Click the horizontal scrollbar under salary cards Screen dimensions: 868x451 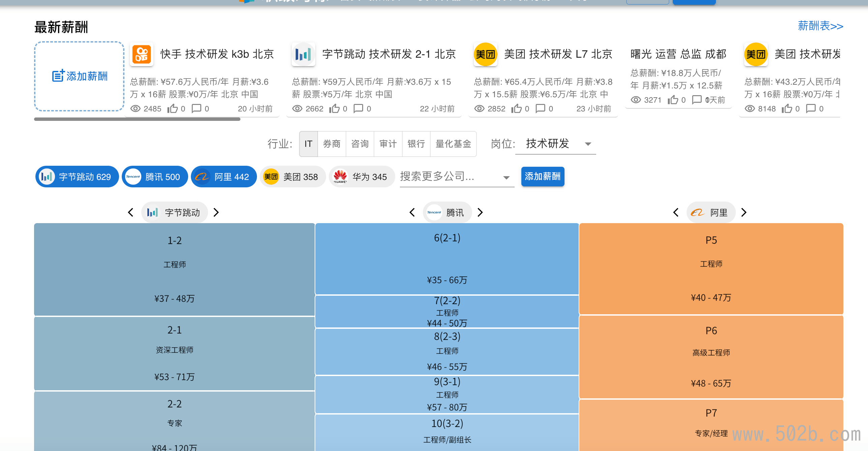point(137,119)
